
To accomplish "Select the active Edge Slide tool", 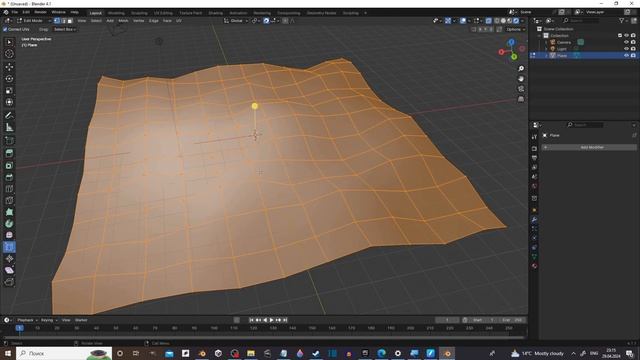I will (9, 247).
